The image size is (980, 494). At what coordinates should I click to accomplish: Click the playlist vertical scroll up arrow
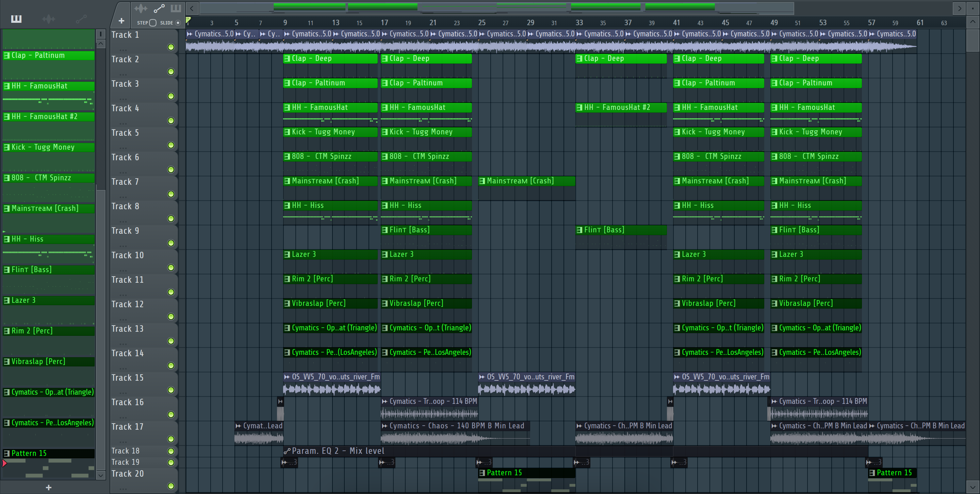coord(973,22)
